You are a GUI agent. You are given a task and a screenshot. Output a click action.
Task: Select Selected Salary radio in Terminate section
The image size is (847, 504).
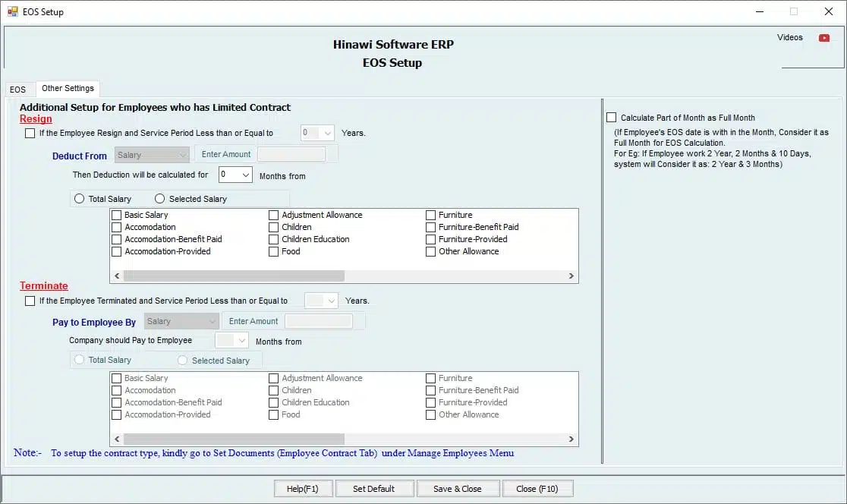pos(183,361)
